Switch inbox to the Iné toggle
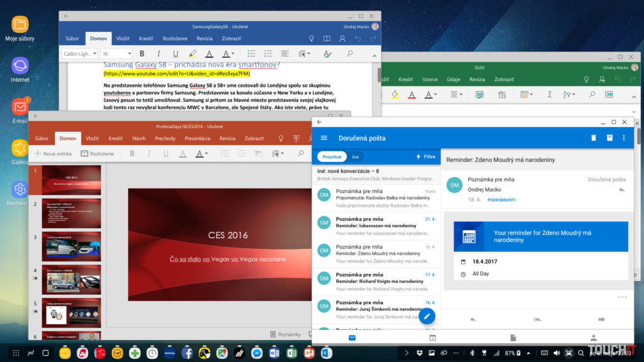 (355, 157)
